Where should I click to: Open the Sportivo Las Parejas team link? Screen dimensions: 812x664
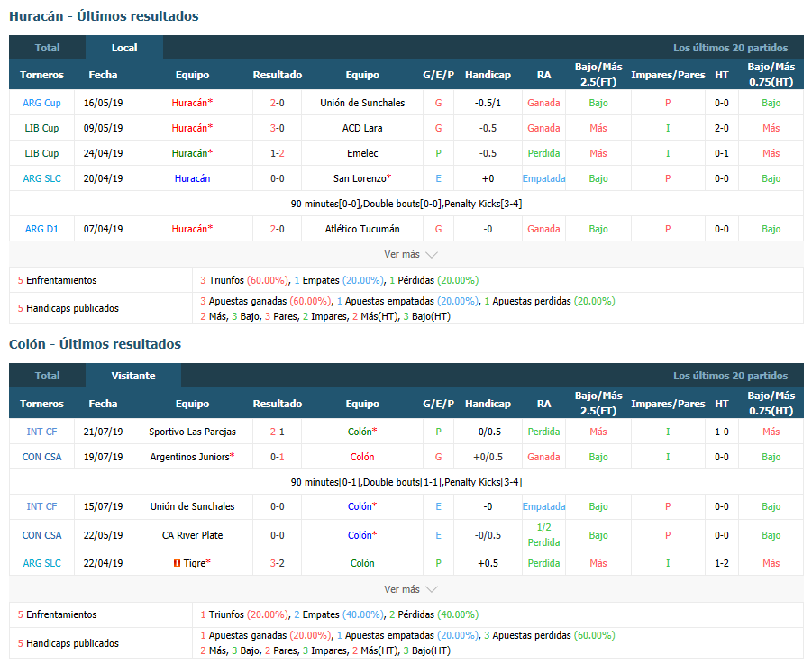pyautogui.click(x=192, y=432)
